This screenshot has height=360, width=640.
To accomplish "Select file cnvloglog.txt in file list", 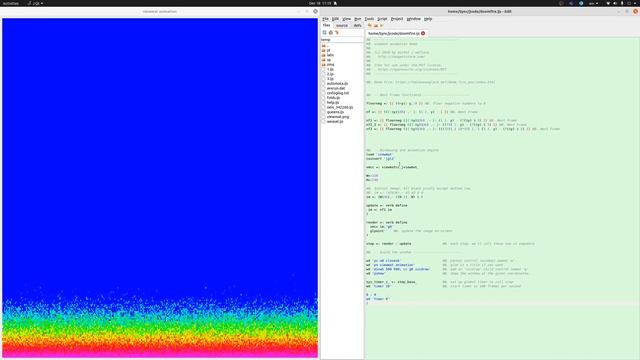I will point(336,93).
